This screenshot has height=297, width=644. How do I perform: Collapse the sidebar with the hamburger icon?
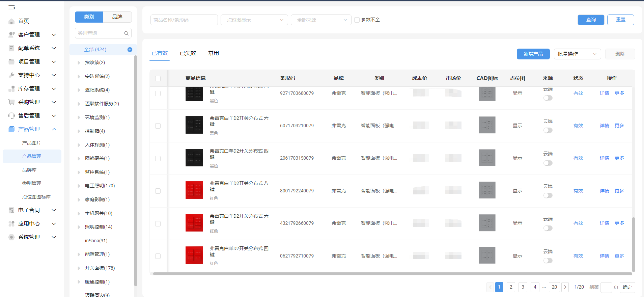click(11, 8)
